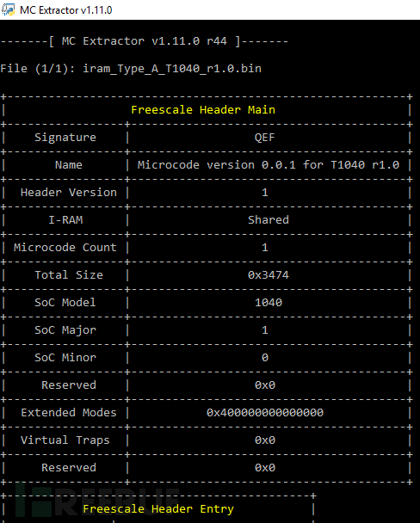420x523 pixels.
Task: Click the SoC Minor label
Action: coord(65,358)
